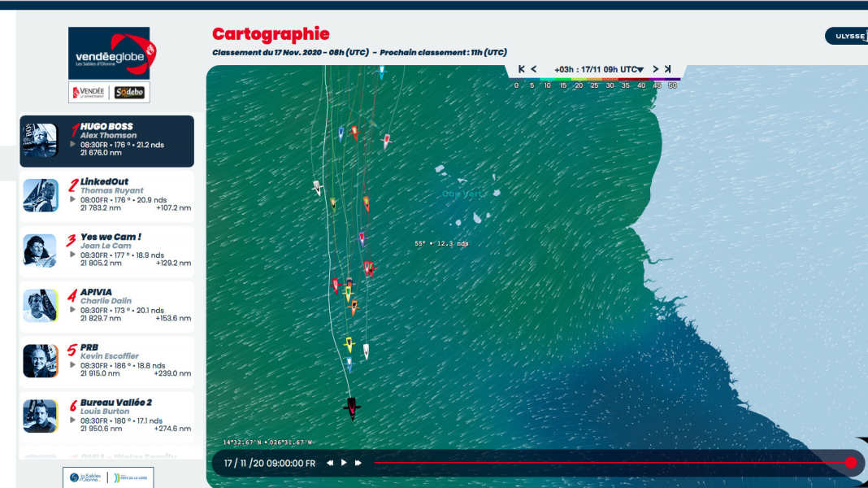Click the +239.0 nm gap in PRB card
The width and height of the screenshot is (868, 488).
pyautogui.click(x=173, y=374)
